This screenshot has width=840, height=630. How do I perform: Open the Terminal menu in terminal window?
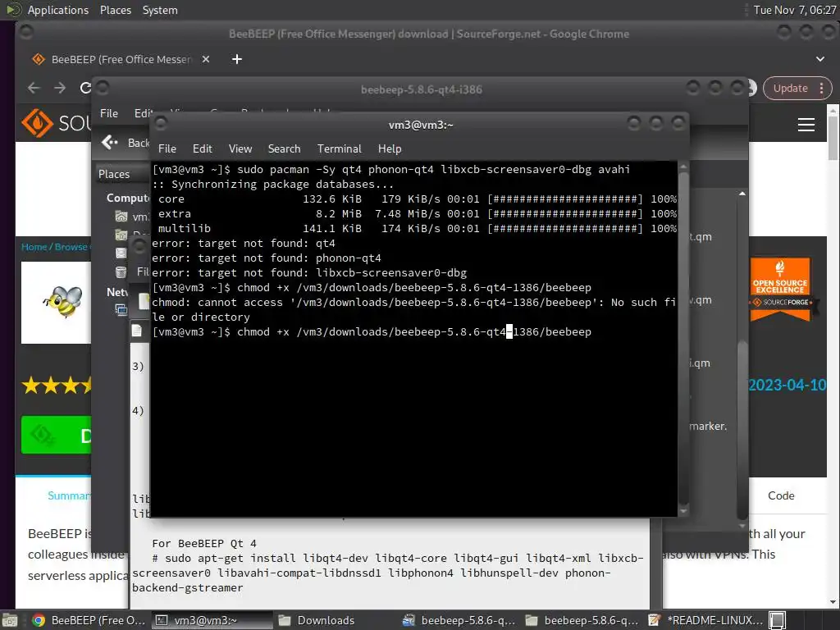click(x=339, y=149)
